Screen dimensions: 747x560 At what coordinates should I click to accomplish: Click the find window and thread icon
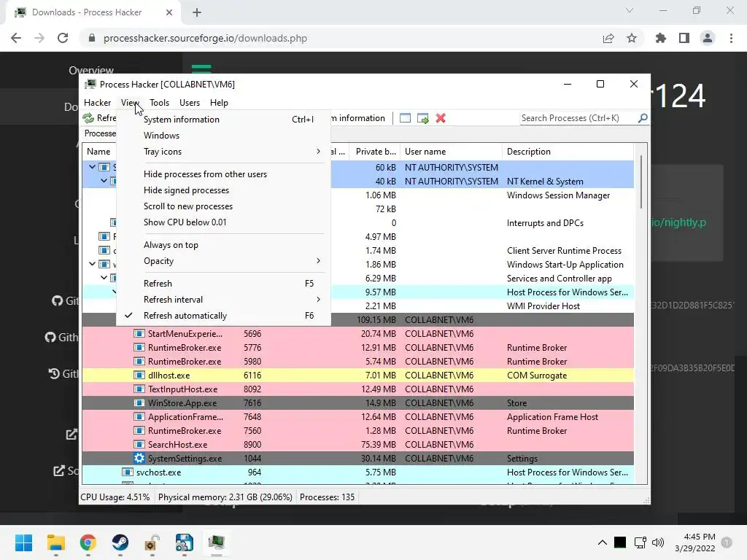422,118
